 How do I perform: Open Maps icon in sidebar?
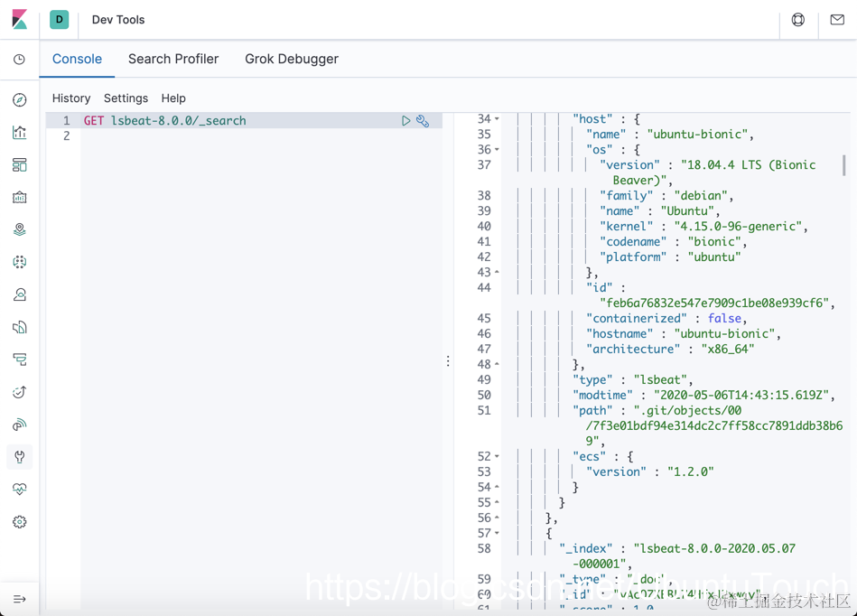(x=19, y=229)
